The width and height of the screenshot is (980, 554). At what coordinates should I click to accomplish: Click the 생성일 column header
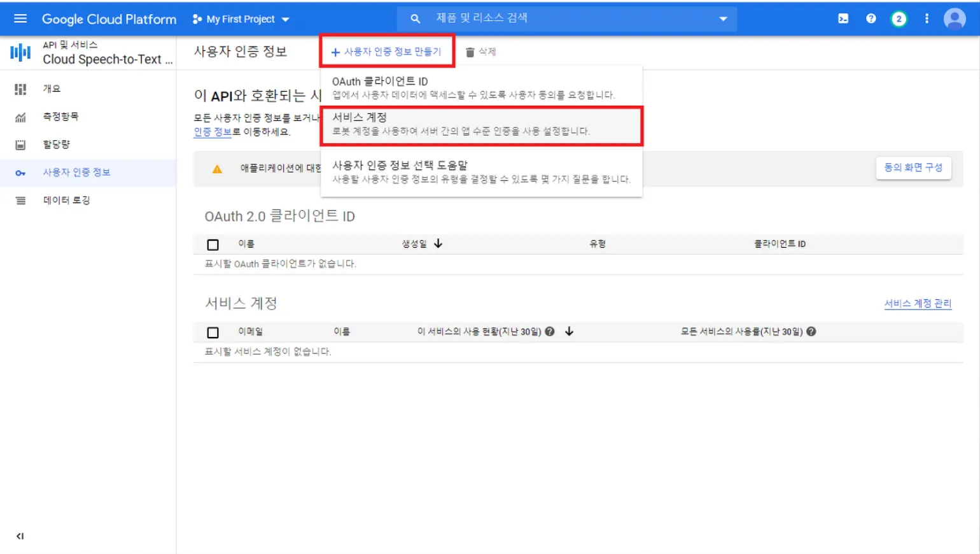pos(414,244)
